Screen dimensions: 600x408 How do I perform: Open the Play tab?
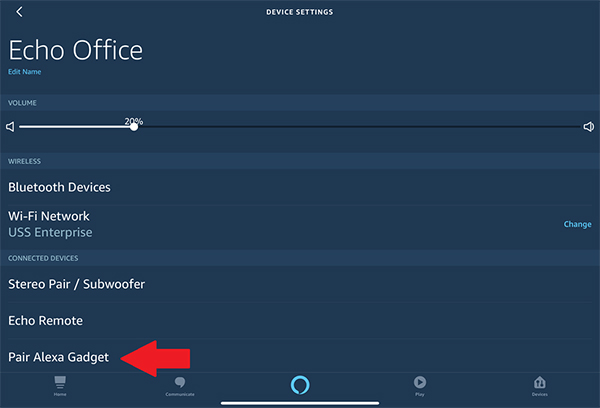coord(420,386)
